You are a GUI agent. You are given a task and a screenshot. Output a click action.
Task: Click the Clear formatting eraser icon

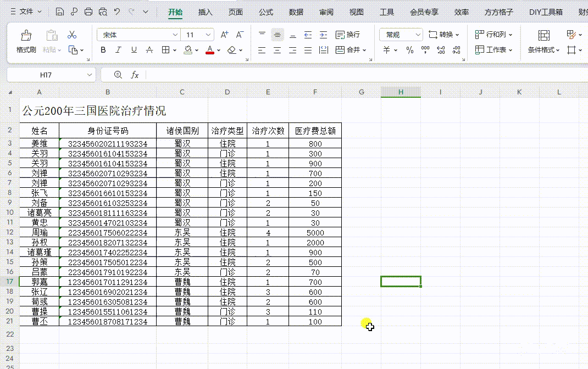click(x=232, y=50)
